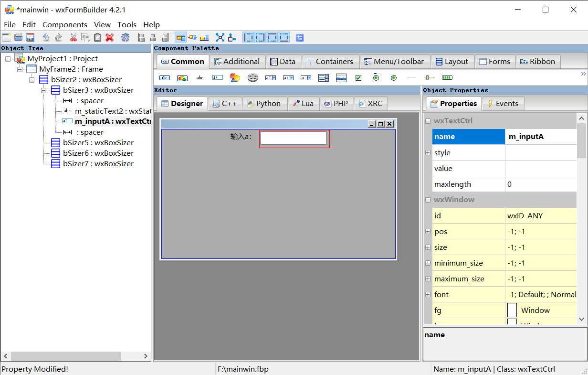
Task: Select the wxButton tool in the Common palette
Action: pyautogui.click(x=164, y=77)
